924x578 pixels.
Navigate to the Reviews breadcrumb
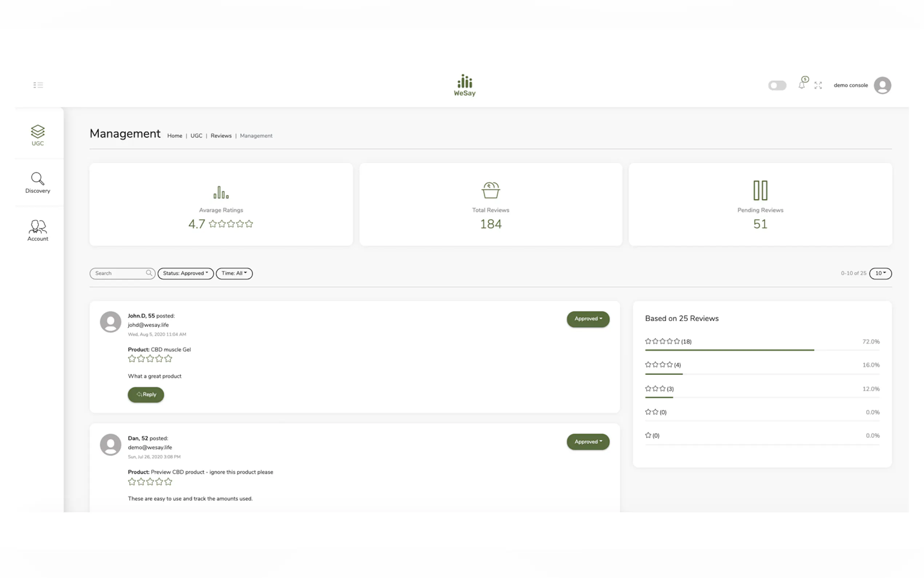click(221, 136)
